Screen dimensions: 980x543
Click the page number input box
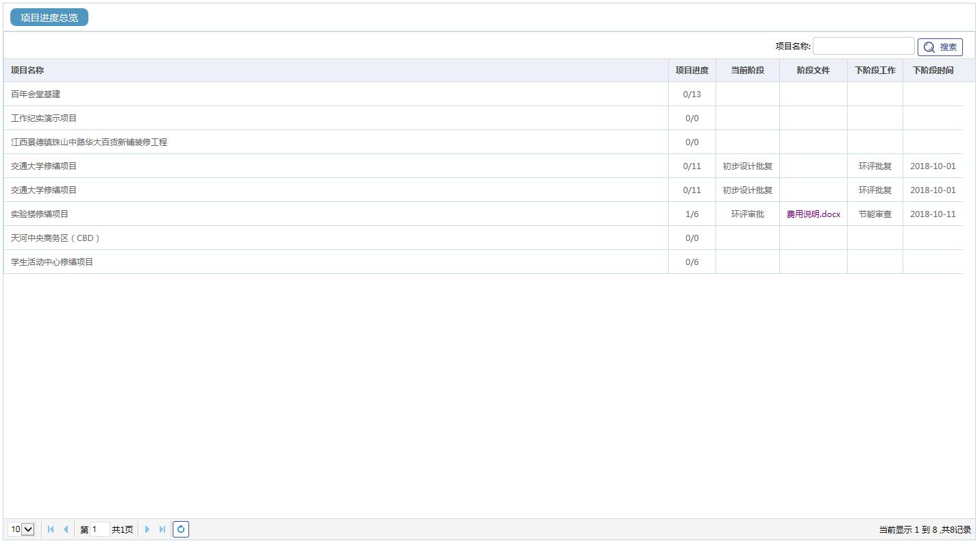99,529
